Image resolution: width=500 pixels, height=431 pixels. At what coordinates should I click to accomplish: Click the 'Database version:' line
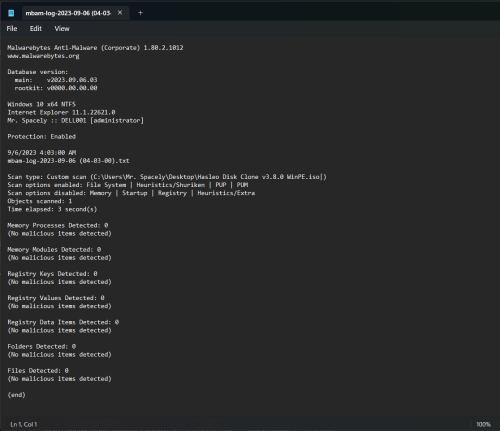(x=38, y=72)
